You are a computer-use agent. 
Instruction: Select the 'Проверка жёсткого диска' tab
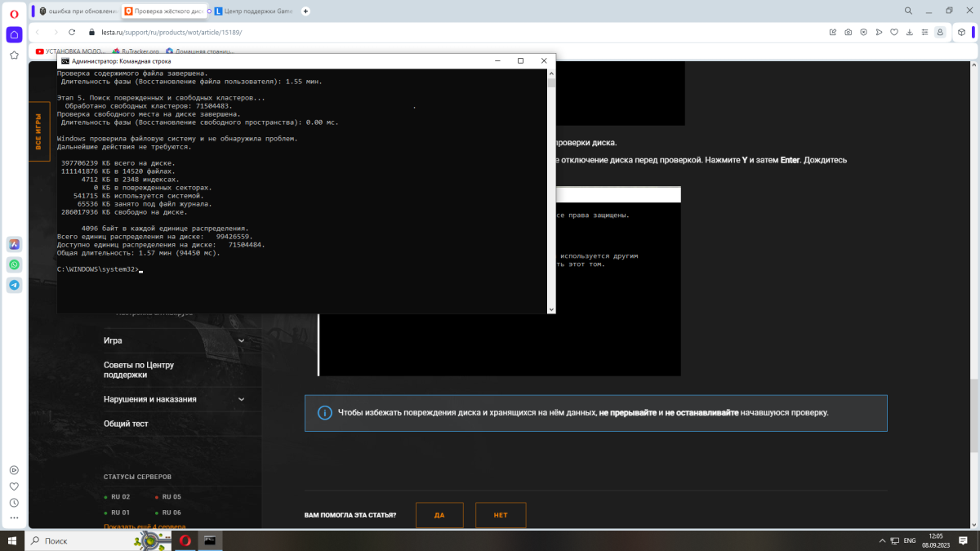tap(164, 11)
